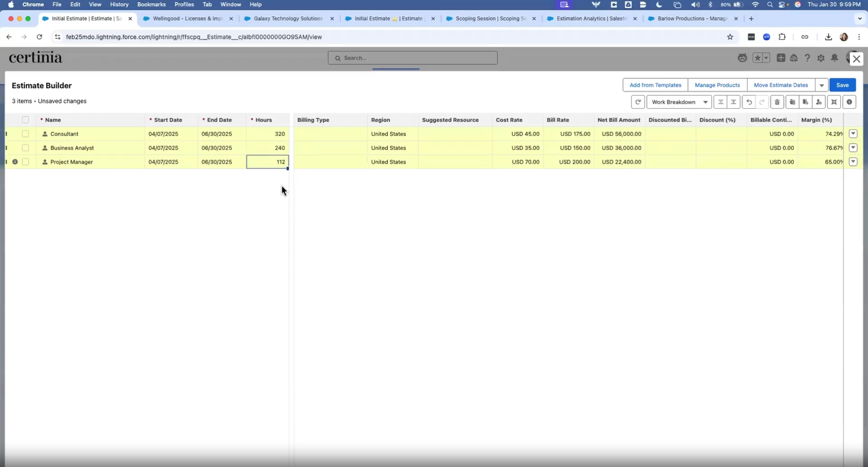Click the Add from Templates button
Screen dimensions: 868x467
[x=656, y=85]
